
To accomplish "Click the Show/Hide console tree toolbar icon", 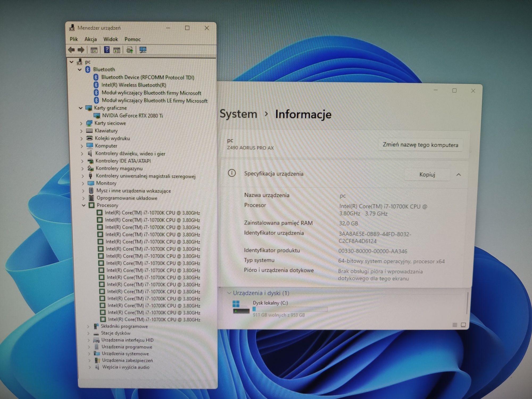I will click(94, 50).
